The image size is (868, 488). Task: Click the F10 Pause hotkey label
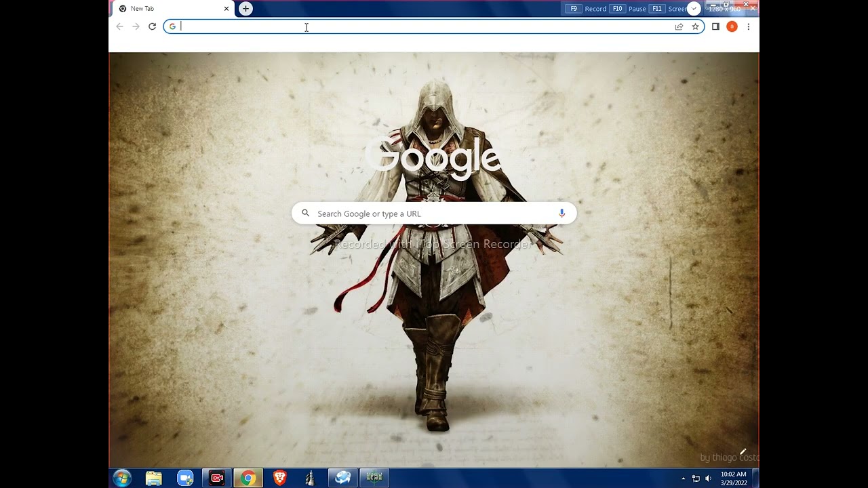pos(629,9)
